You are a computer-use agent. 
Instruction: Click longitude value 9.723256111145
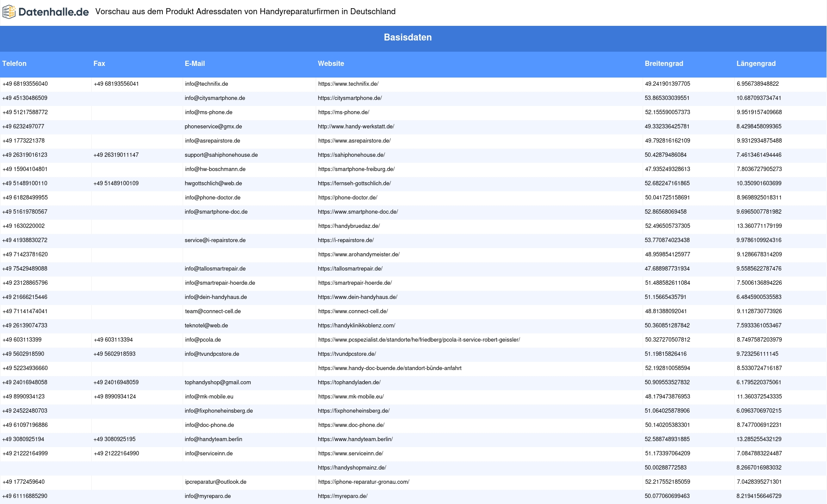coord(758,354)
